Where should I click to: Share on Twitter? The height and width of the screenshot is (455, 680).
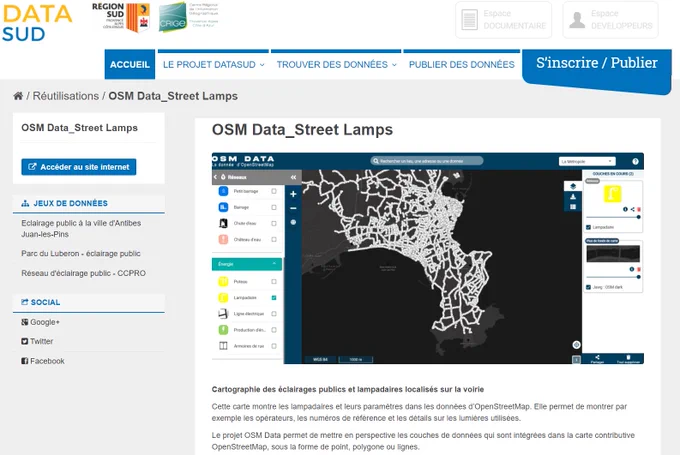coord(37,341)
